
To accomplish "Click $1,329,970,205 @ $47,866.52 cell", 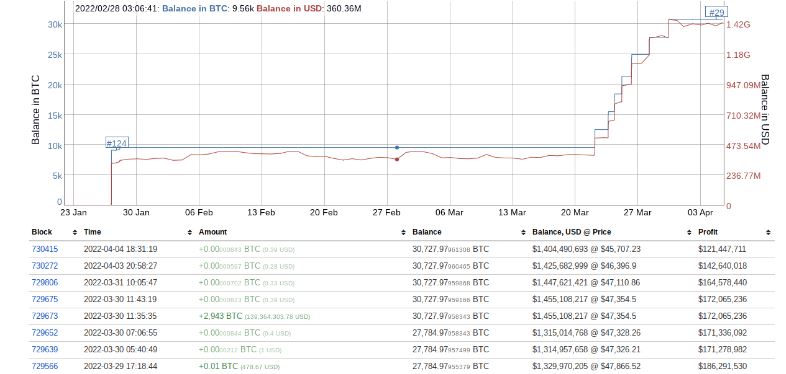I will pos(586,366).
